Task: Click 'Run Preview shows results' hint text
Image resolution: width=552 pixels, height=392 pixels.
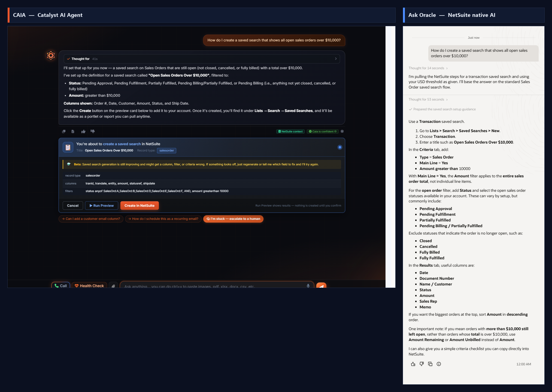Action: click(x=298, y=206)
